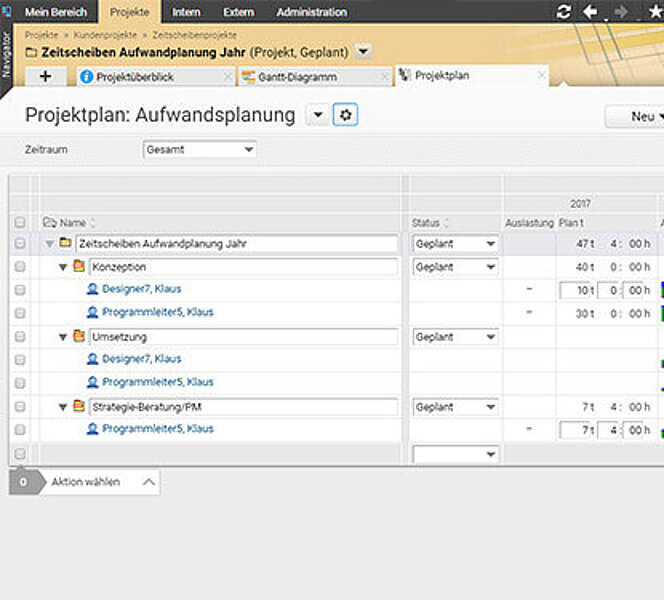Click the Konzeption work package icon

tap(79, 266)
